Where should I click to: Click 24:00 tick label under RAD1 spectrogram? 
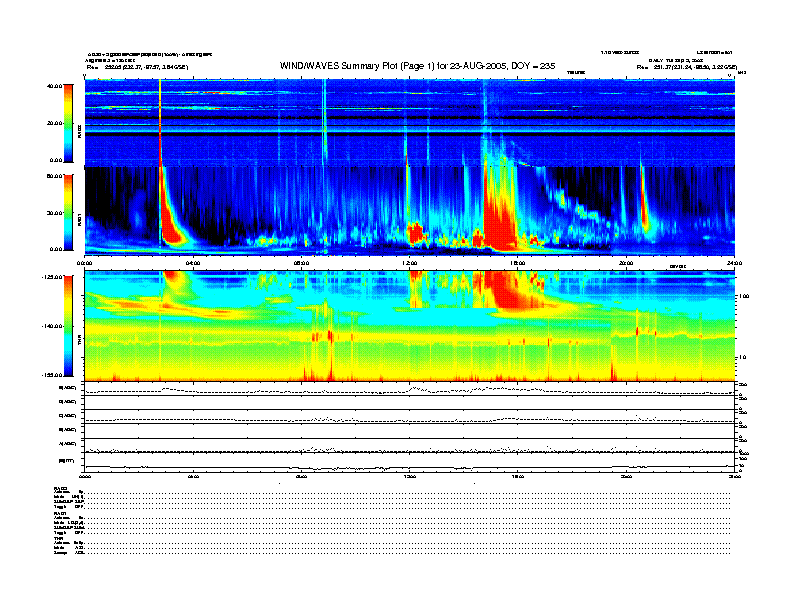[734, 263]
